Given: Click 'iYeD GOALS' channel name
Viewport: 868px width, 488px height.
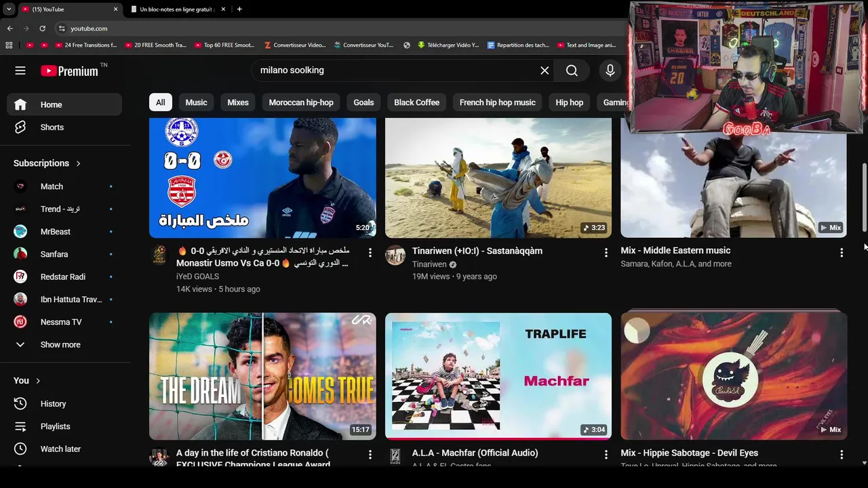Looking at the screenshot, I should [197, 277].
